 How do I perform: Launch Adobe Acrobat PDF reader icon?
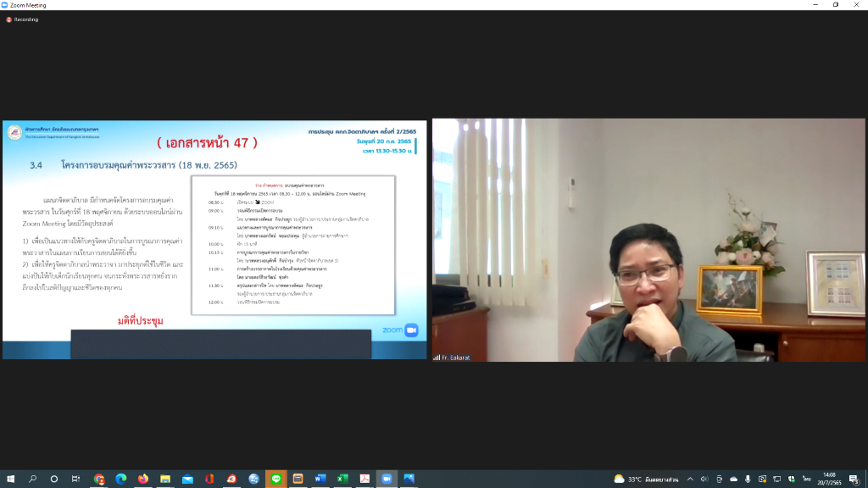[364, 479]
